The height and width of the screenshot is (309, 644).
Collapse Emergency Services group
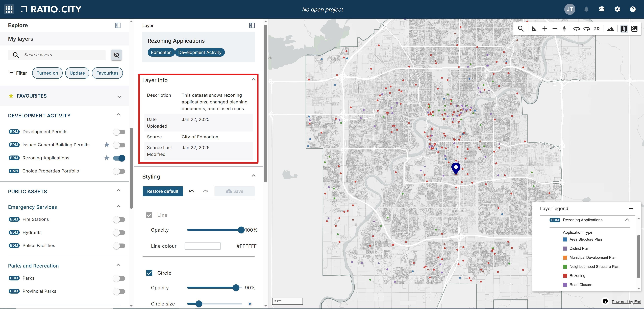(x=118, y=206)
